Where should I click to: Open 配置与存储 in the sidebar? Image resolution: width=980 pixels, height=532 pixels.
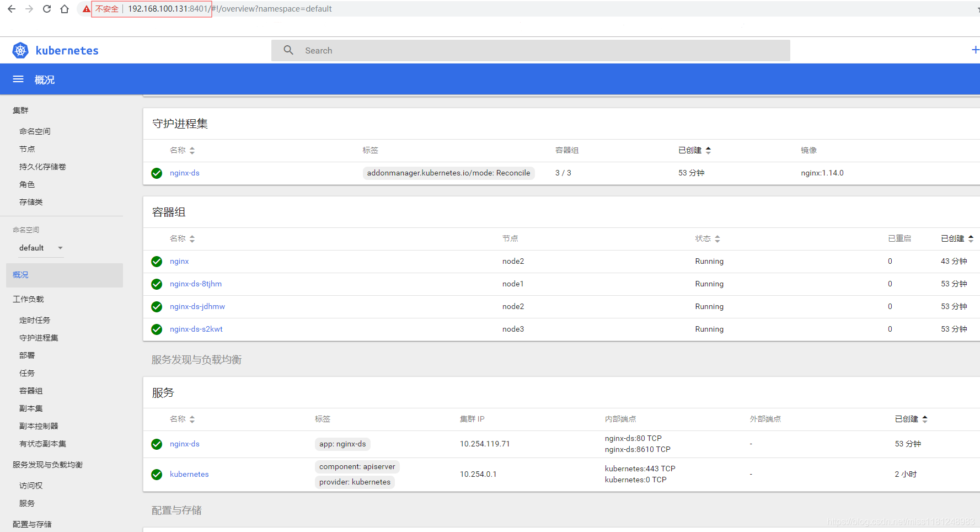pyautogui.click(x=32, y=524)
